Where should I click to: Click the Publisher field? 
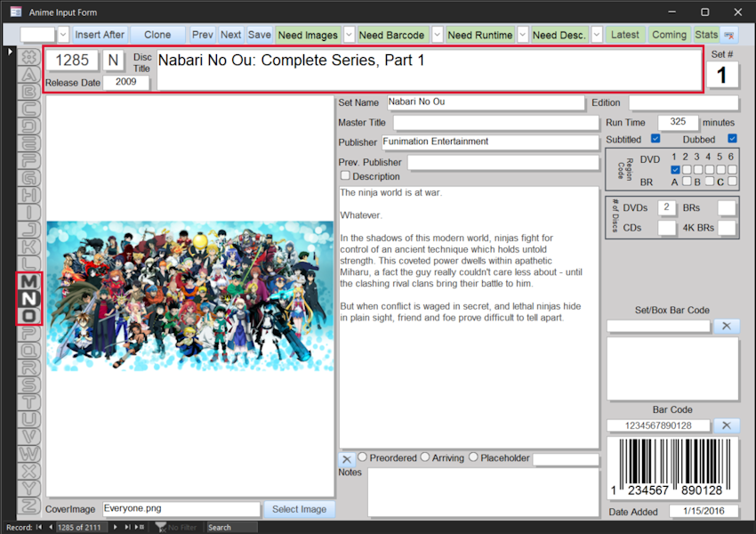click(x=490, y=142)
